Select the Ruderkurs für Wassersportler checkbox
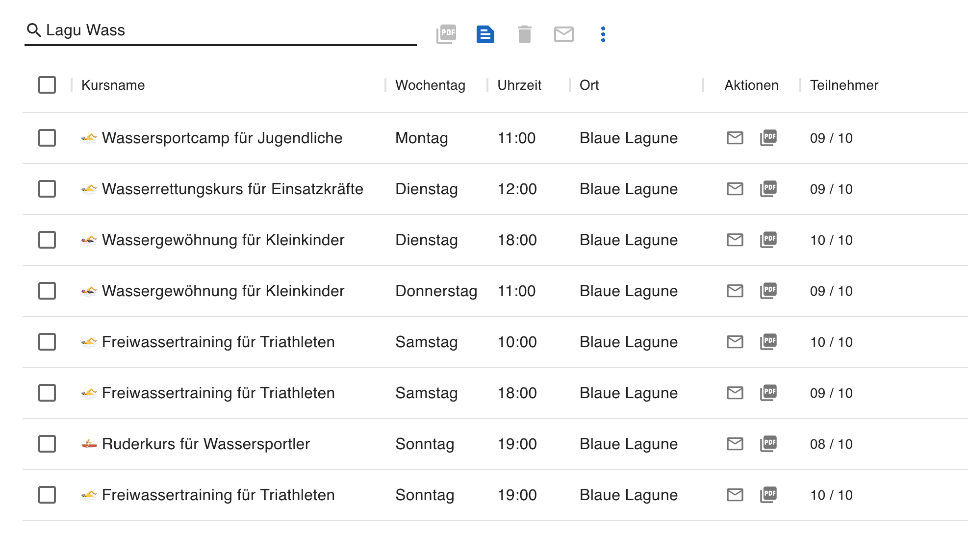This screenshot has width=968, height=560. click(x=47, y=444)
